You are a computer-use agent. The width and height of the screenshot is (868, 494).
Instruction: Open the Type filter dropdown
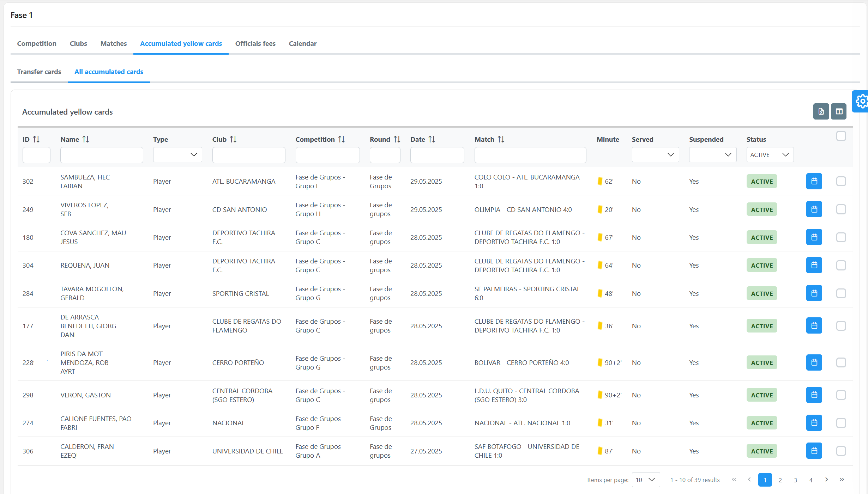[x=177, y=155]
